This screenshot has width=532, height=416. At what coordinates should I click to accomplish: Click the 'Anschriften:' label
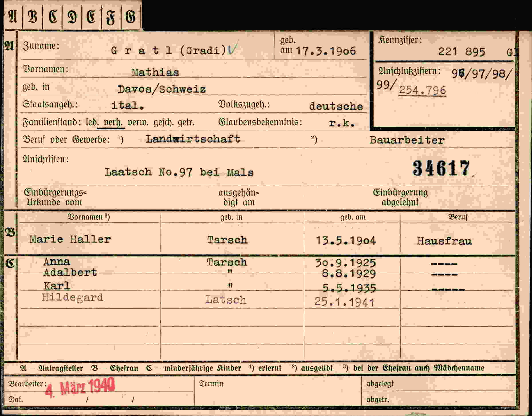point(45,159)
